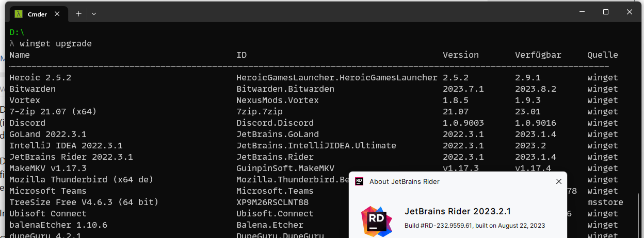
Task: Click 'Mozilla Thunderbird (x64 de)' name
Action: [x=82, y=180]
